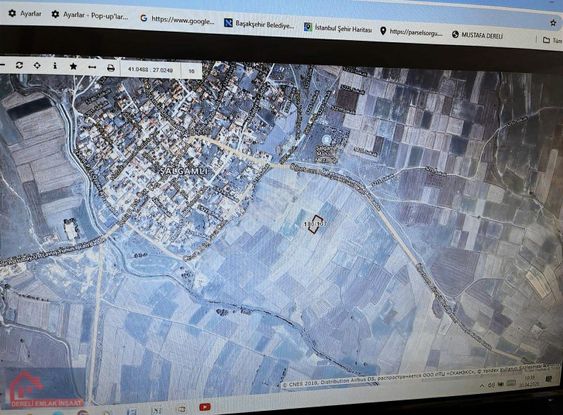Open the İstanbul Şehir Haritası bookmark
Viewport: 563px width, 415px height.
(x=338, y=28)
